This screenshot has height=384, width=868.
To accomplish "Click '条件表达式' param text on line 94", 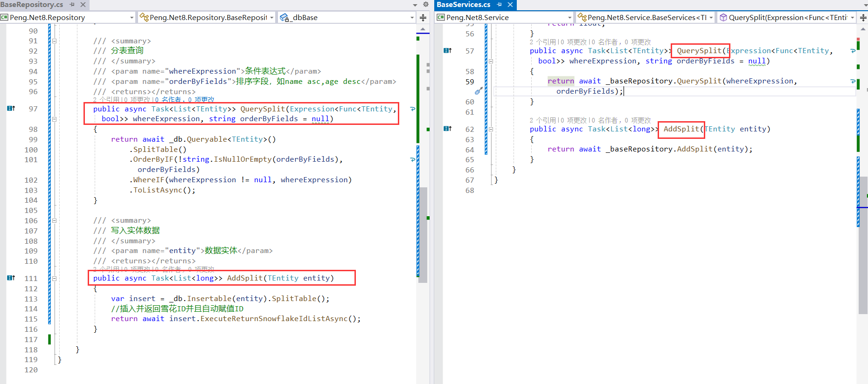I will click(265, 71).
